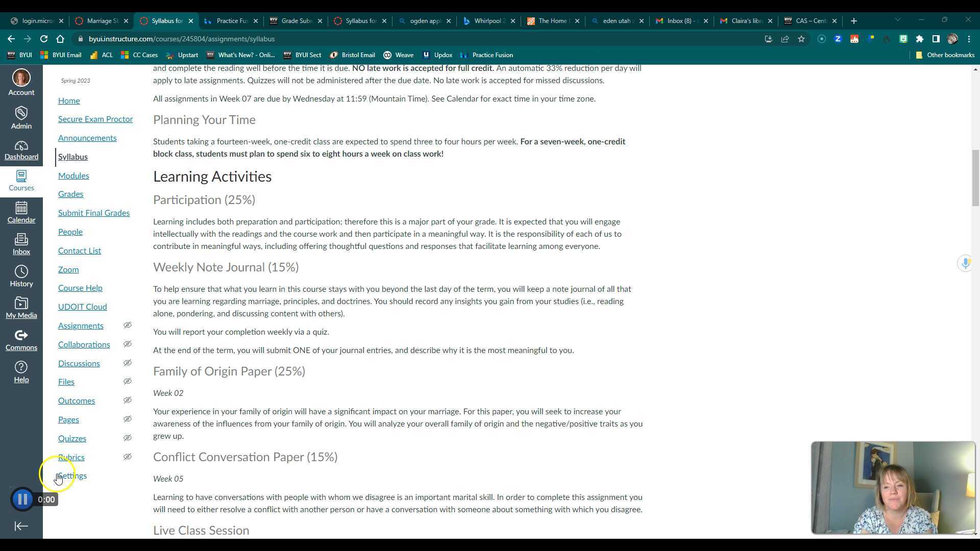Toggle visibility eye next to Assignments
The width and height of the screenshot is (980, 551).
128,325
